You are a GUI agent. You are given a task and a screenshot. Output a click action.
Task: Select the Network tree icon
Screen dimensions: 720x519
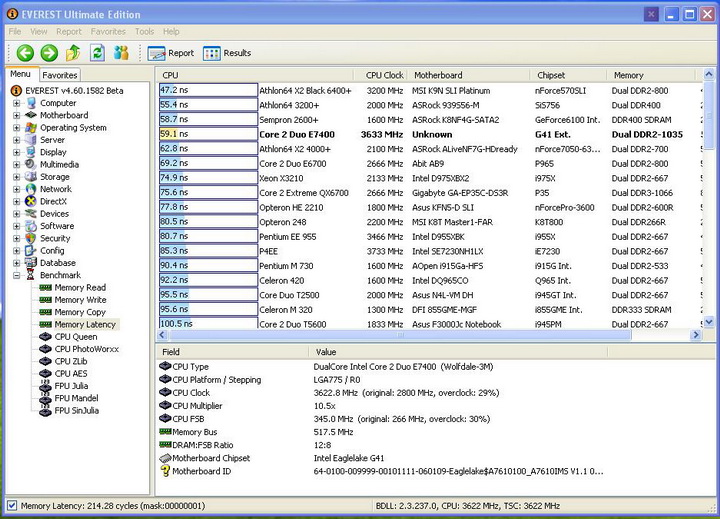(31, 189)
